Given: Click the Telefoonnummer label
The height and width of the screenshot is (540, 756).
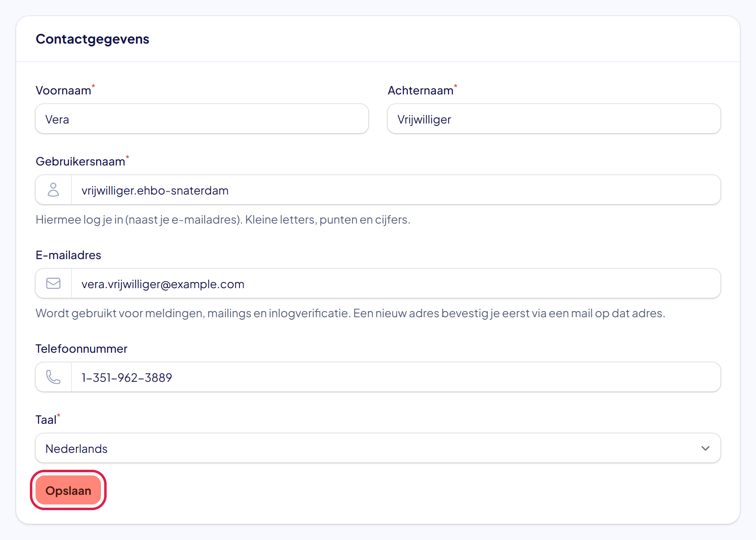Looking at the screenshot, I should coord(82,349).
